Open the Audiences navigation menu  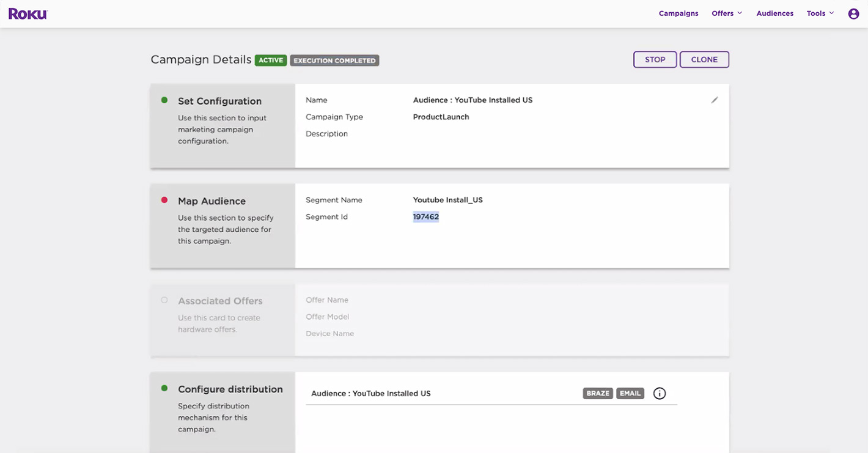pyautogui.click(x=774, y=13)
